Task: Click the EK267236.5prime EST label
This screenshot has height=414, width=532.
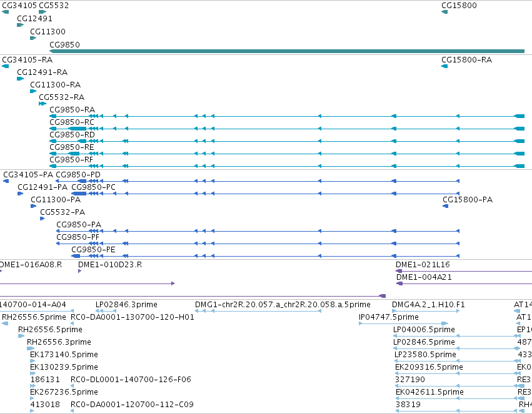Action: (64, 392)
